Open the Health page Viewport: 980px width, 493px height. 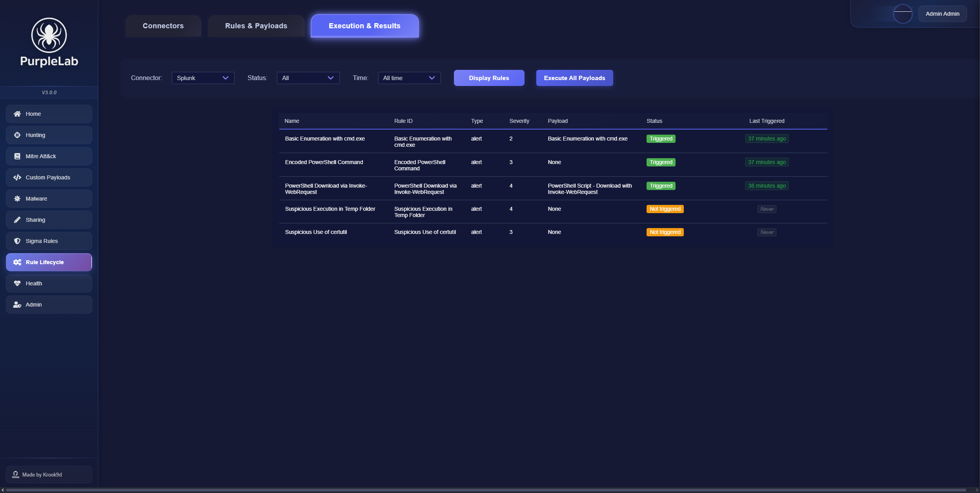[49, 283]
